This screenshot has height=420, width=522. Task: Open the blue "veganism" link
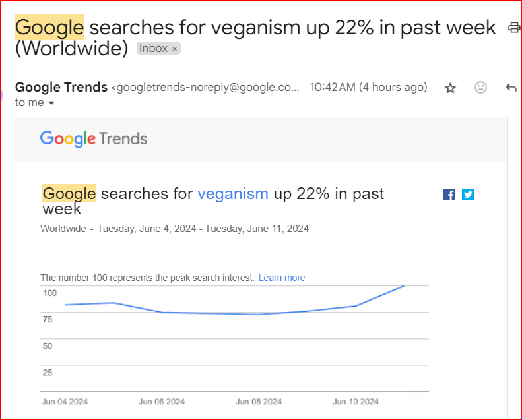(233, 194)
